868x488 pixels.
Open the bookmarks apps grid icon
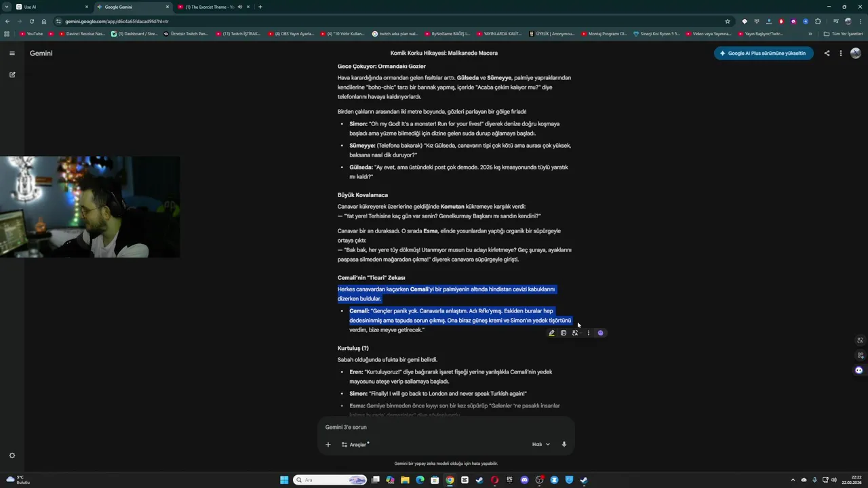pyautogui.click(x=7, y=33)
